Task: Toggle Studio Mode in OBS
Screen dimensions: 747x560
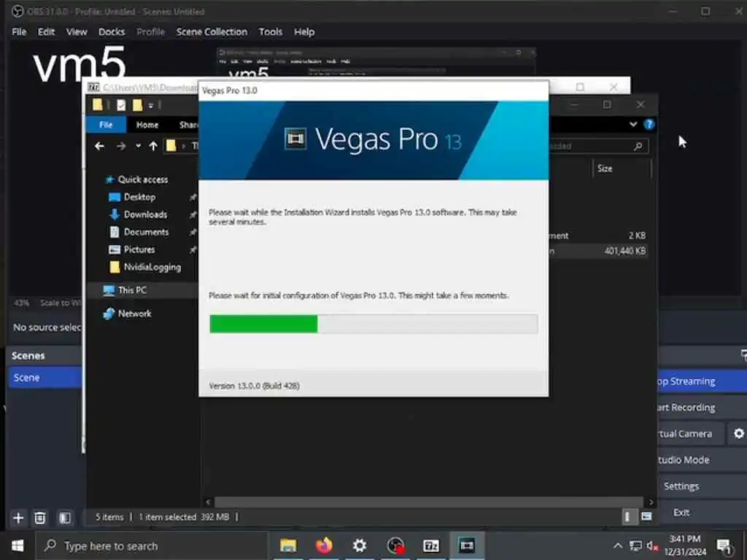Action: coord(703,460)
